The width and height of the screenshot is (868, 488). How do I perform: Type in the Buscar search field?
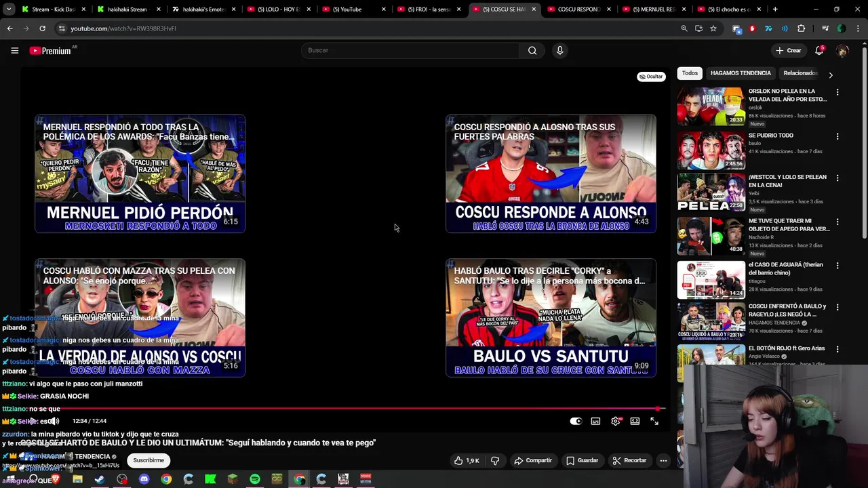[x=410, y=50]
